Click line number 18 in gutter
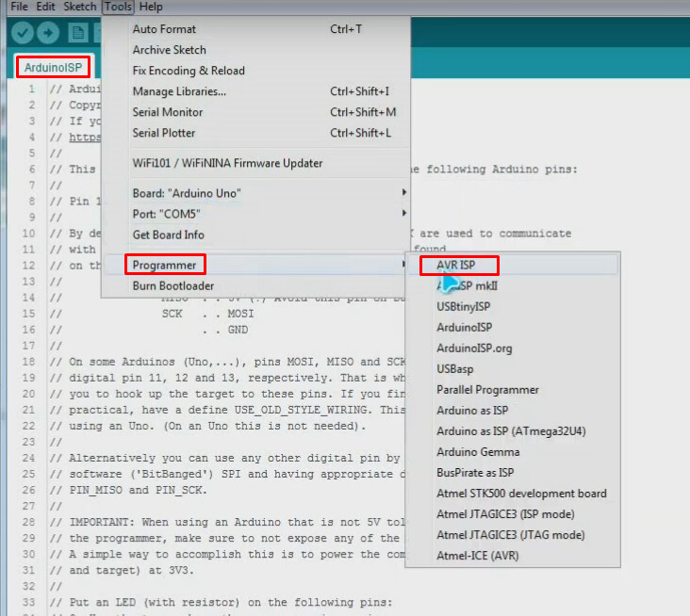This screenshot has height=616, width=690. pyautogui.click(x=28, y=362)
